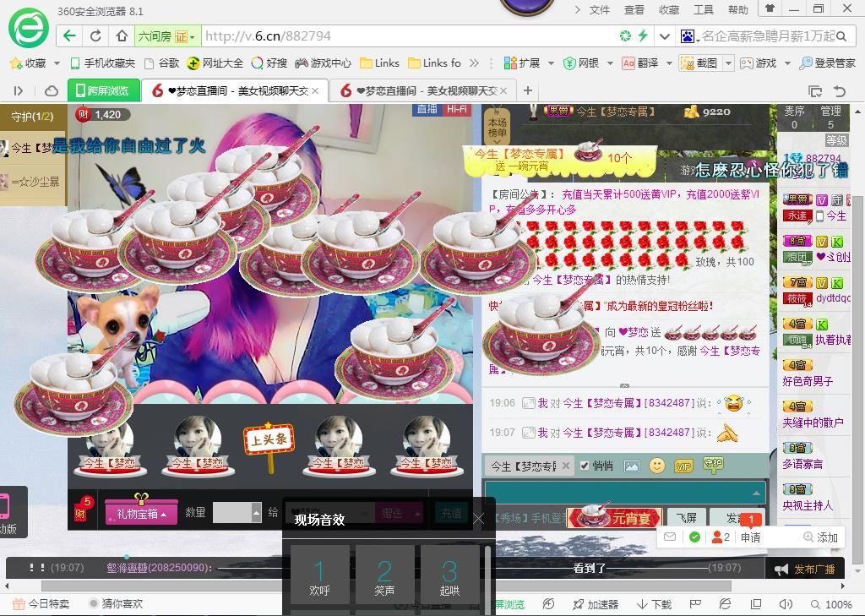Click the 发布广播 broadcast button

pyautogui.click(x=807, y=569)
